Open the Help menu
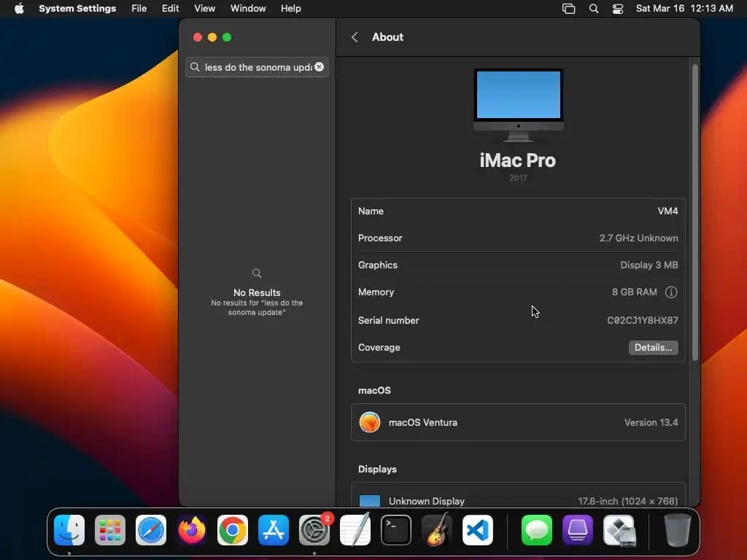 290,9
